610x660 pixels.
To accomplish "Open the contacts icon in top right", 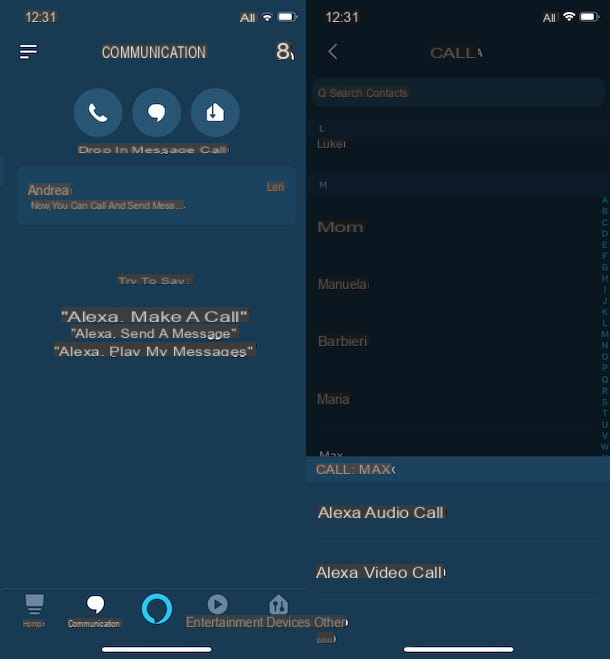I will coord(285,51).
